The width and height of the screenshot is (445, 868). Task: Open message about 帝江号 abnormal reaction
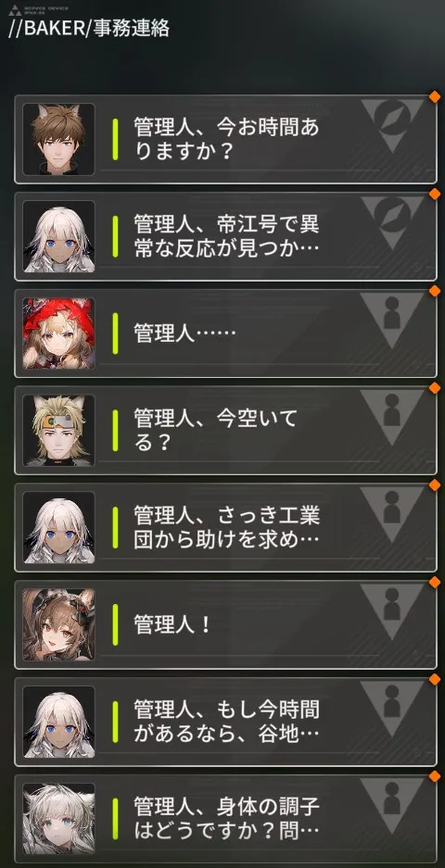coord(225,236)
